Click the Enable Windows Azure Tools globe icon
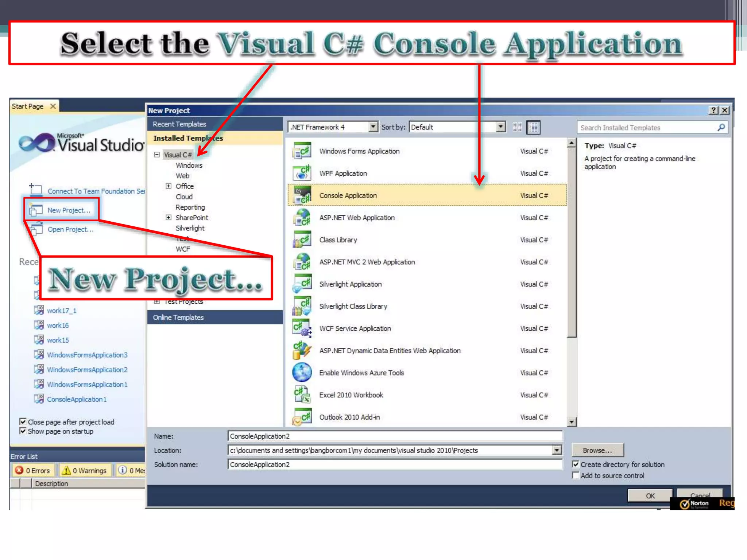Screen dimensions: 747x560 [x=302, y=373]
